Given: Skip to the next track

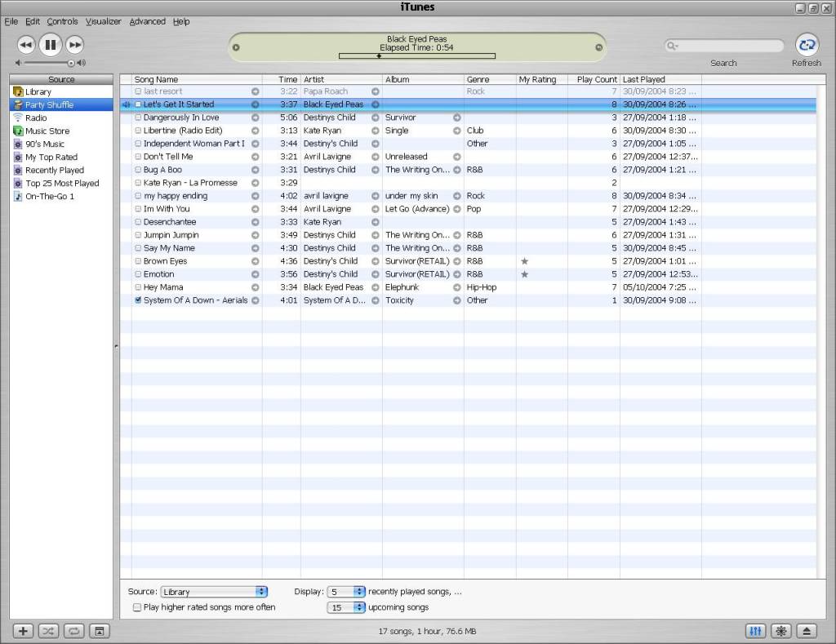Looking at the screenshot, I should click(x=74, y=44).
